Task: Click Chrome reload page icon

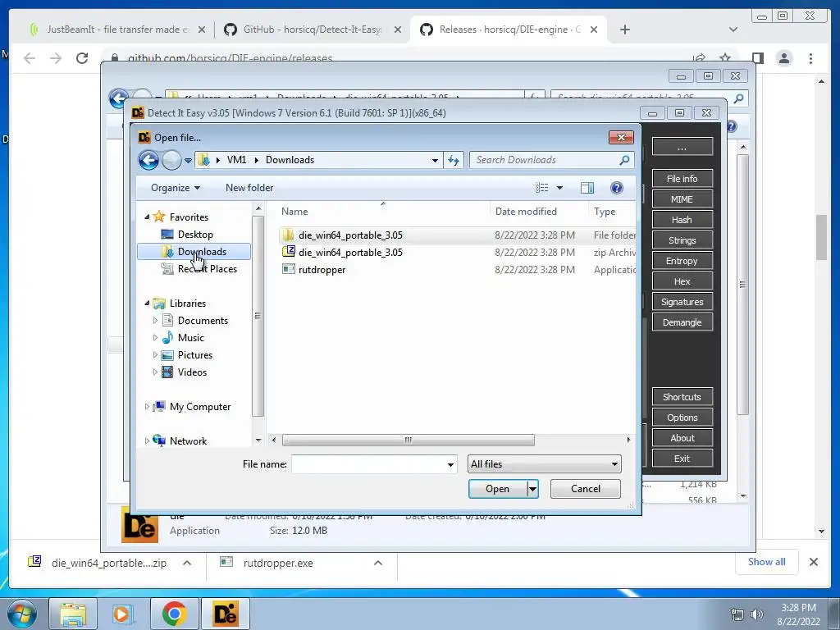Action: point(82,58)
